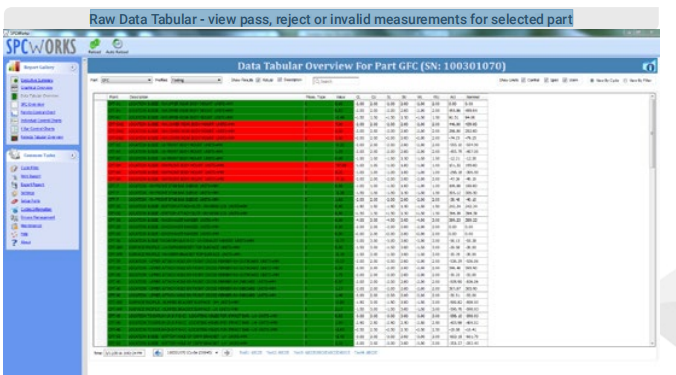Open the Help link in Common Tasks
This screenshot has height=375, width=676.
24,234
